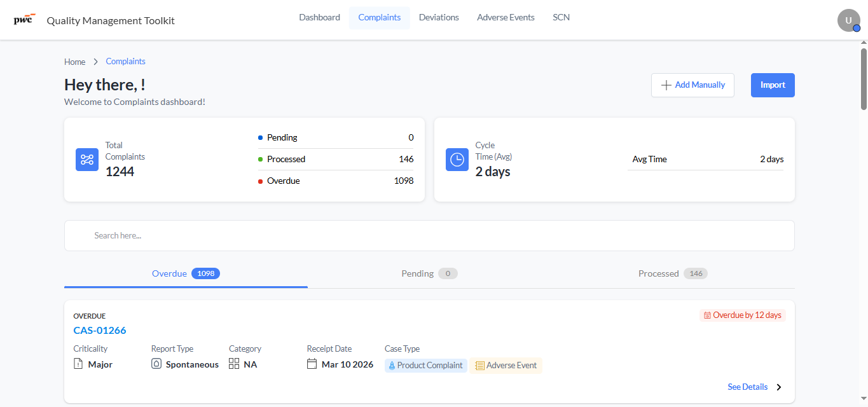The image size is (868, 407).
Task: Go to Home via breadcrumb
Action: tap(74, 62)
